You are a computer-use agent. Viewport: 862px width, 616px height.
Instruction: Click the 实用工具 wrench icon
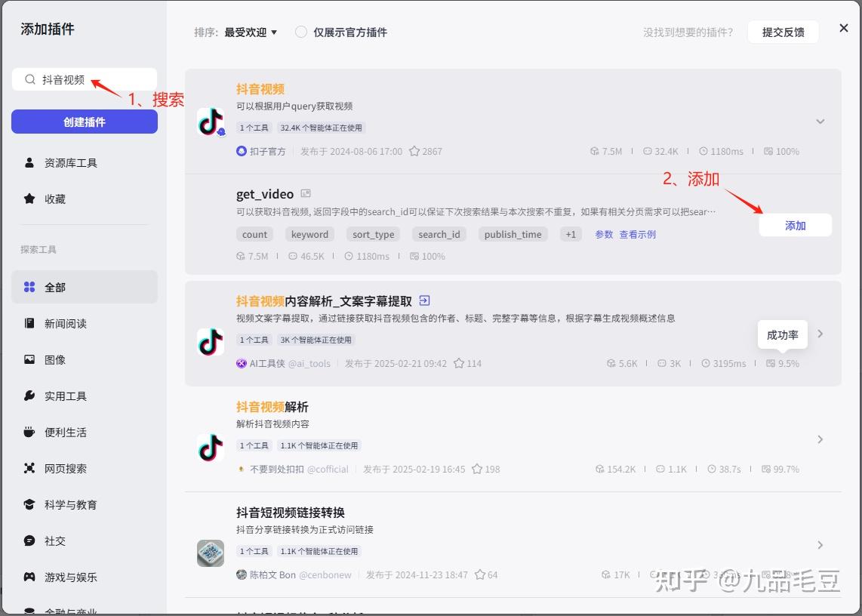click(29, 396)
